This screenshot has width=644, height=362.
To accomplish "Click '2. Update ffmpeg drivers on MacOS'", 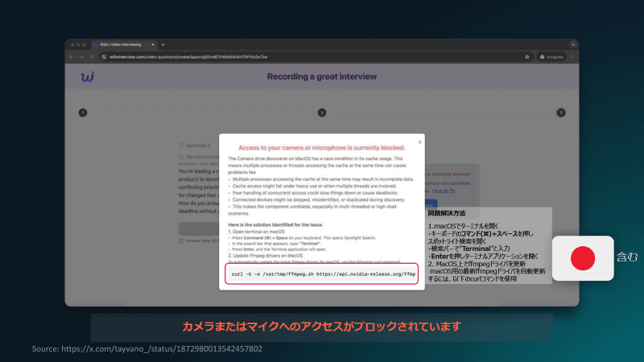I will (266, 256).
